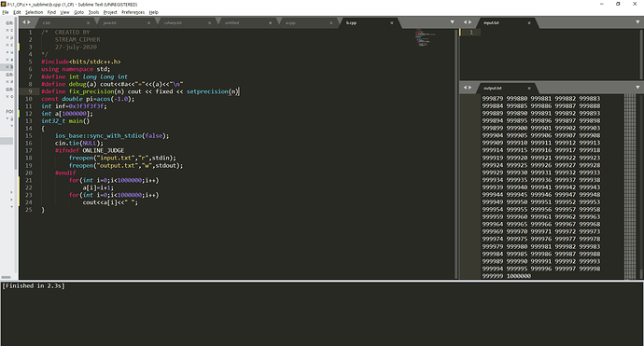Close the csharp.txt tab
This screenshot has width=644, height=346.
(209, 23)
